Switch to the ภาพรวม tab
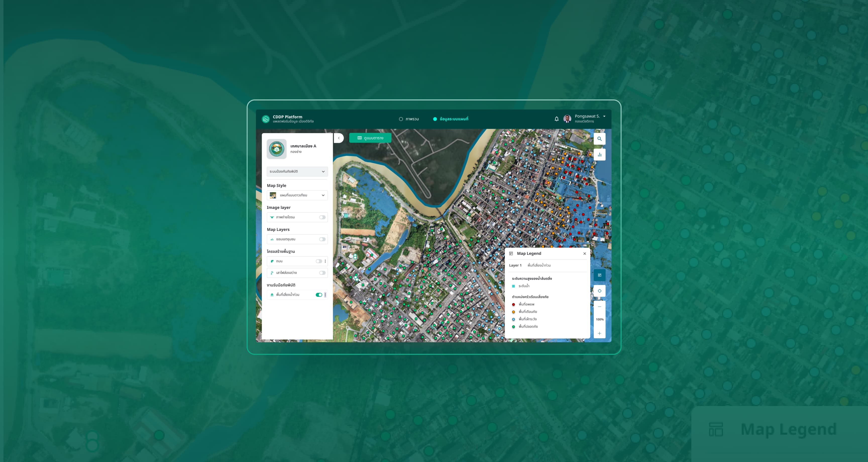 pos(409,119)
